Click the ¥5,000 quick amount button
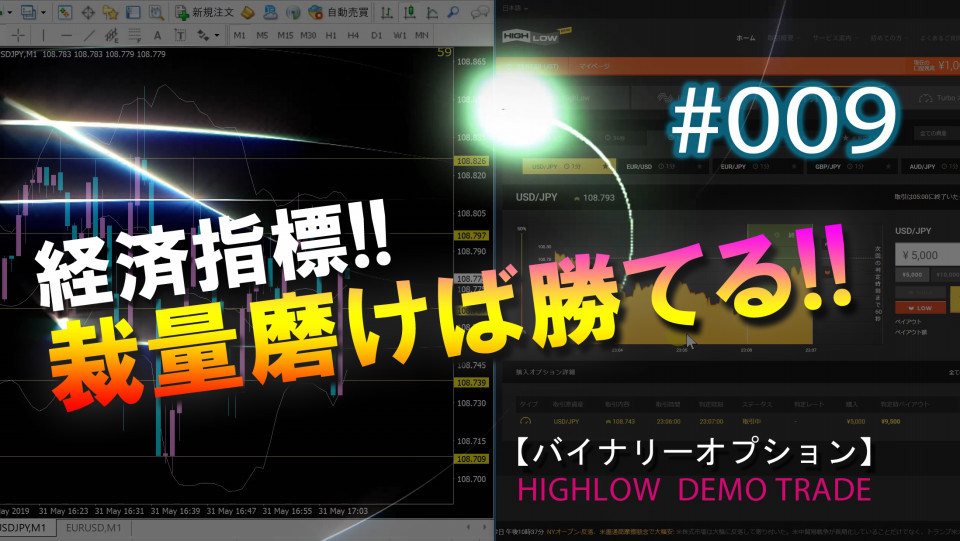 pyautogui.click(x=912, y=275)
